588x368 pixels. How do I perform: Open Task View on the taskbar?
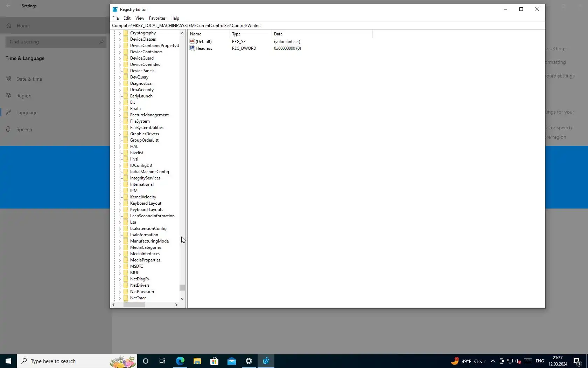click(162, 361)
